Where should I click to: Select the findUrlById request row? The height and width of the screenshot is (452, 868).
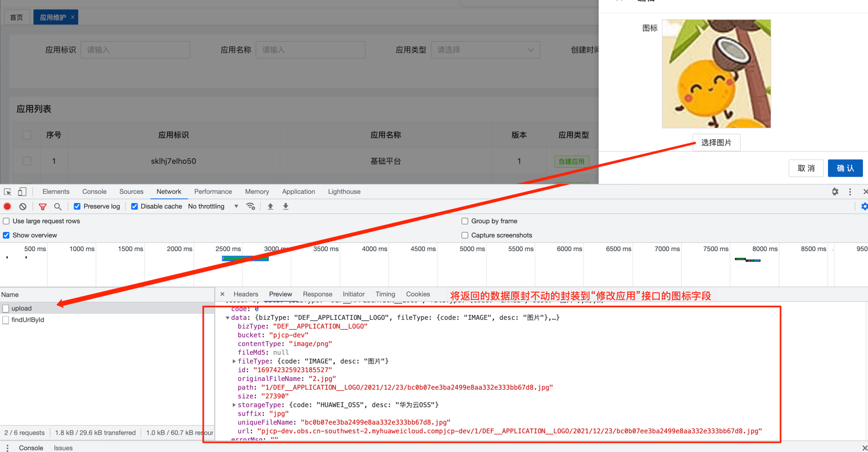pos(28,320)
